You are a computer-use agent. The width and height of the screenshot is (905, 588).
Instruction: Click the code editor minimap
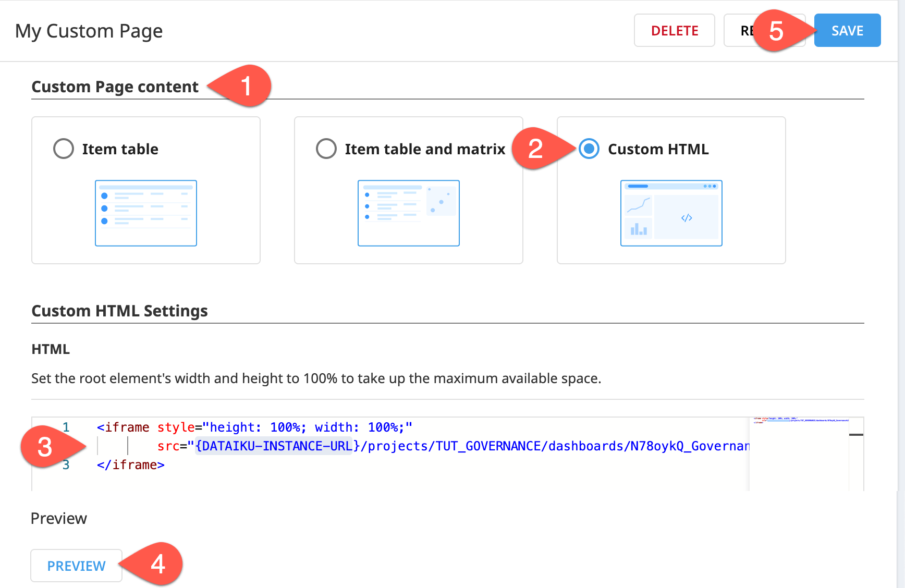799,454
